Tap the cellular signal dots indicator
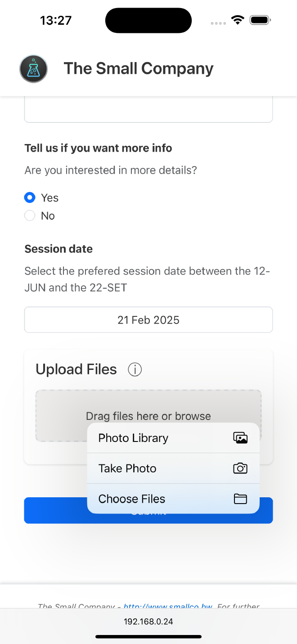The width and height of the screenshot is (297, 644). coord(218,23)
